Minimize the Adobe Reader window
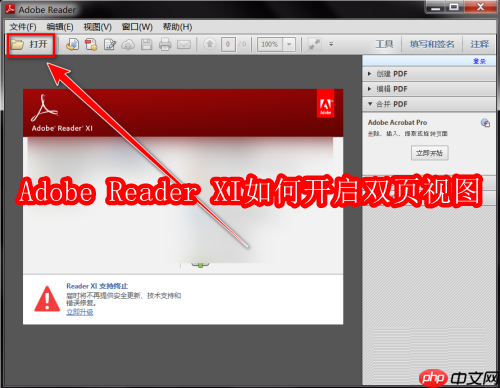500x388 pixels. point(435,7)
